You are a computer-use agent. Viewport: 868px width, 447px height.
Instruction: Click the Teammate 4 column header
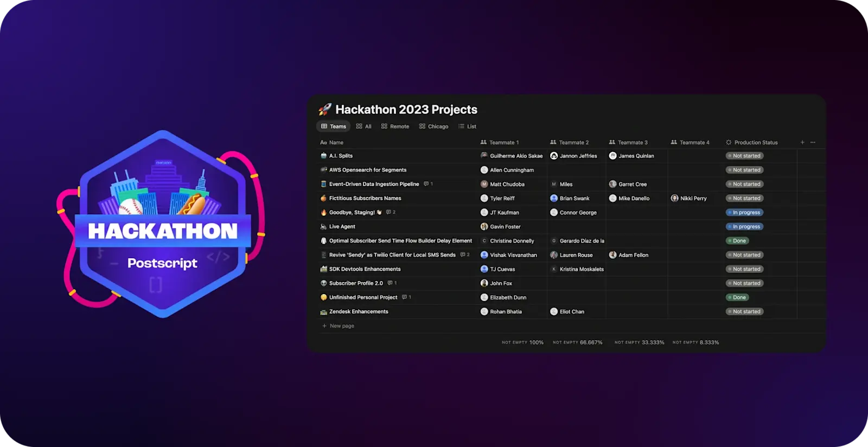pyautogui.click(x=690, y=143)
